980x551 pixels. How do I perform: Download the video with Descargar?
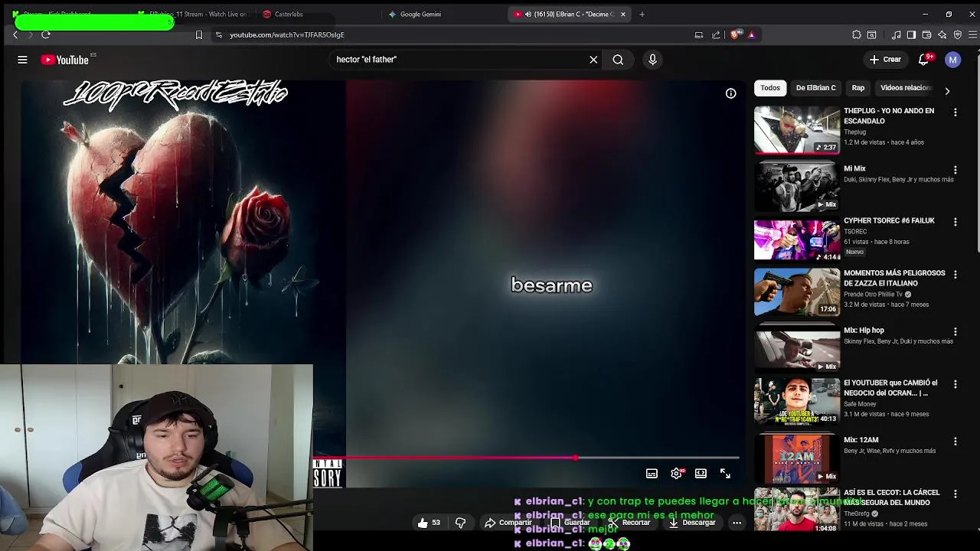pyautogui.click(x=692, y=523)
